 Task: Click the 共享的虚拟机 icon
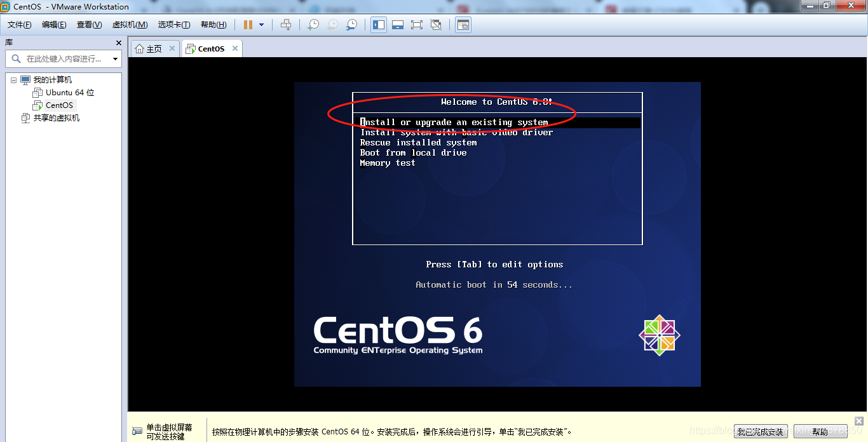click(x=25, y=118)
